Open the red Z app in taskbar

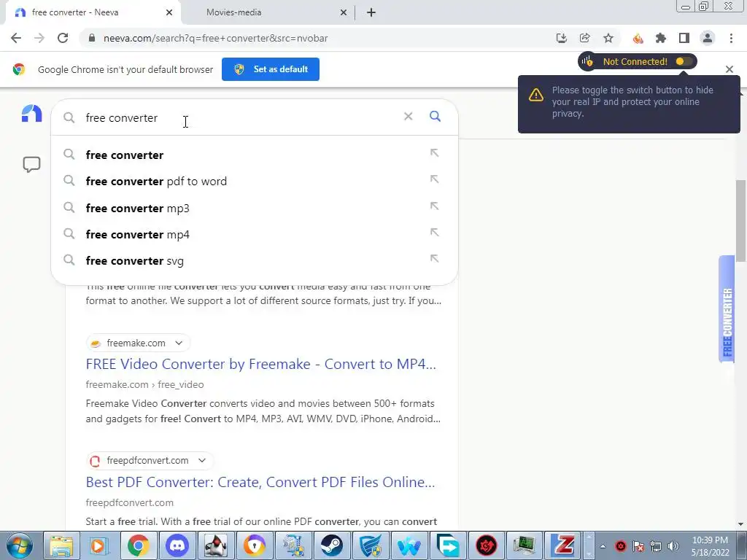click(x=564, y=545)
